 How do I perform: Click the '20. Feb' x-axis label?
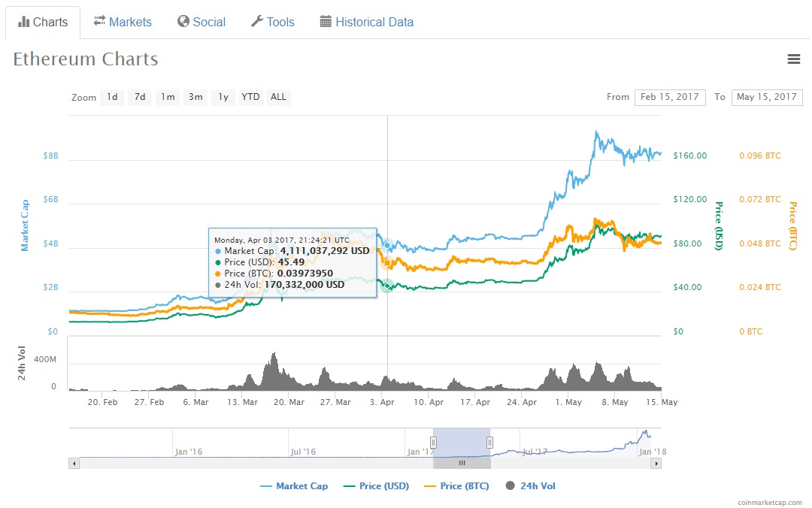click(102, 402)
